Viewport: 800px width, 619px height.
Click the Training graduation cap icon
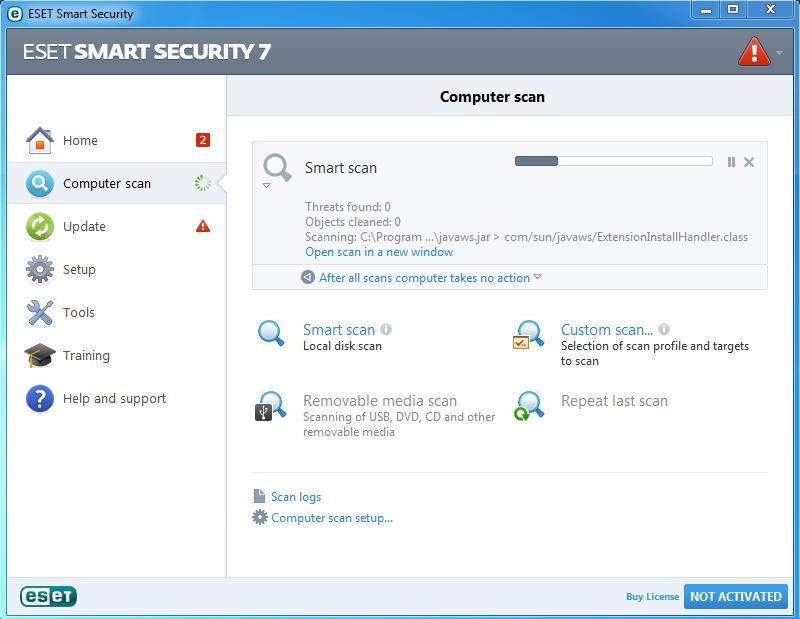coord(38,355)
